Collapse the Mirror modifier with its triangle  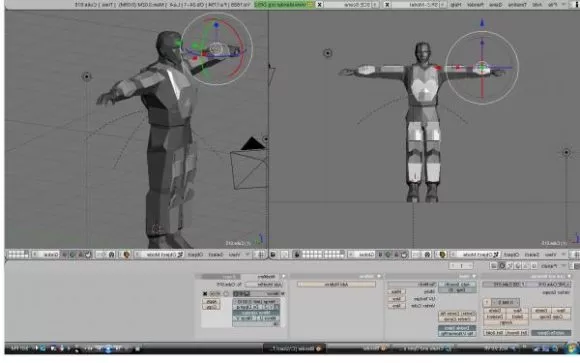point(283,293)
